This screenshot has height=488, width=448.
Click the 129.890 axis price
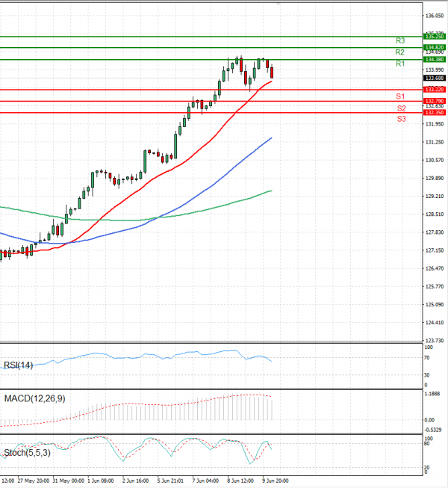(435, 178)
